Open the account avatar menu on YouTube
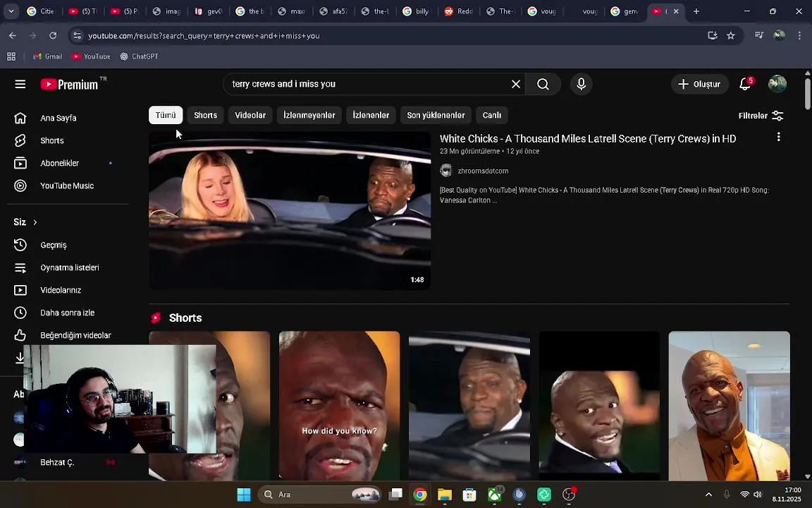Image resolution: width=812 pixels, height=508 pixels. tap(777, 83)
